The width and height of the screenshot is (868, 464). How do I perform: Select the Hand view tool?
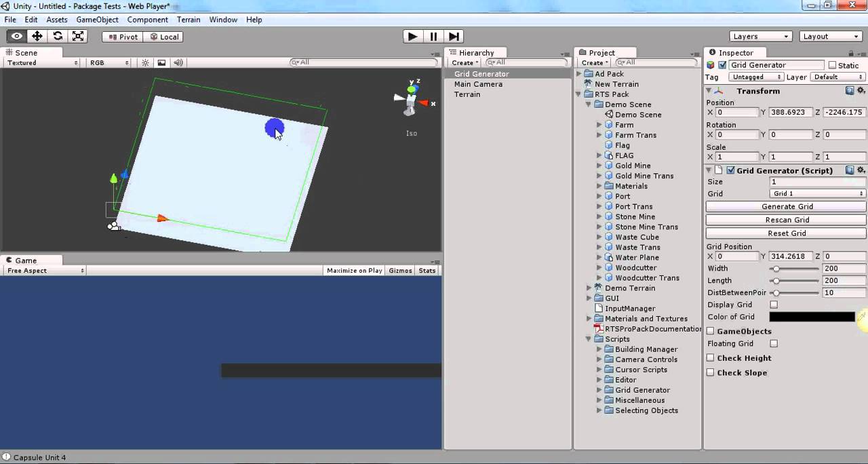pos(17,37)
